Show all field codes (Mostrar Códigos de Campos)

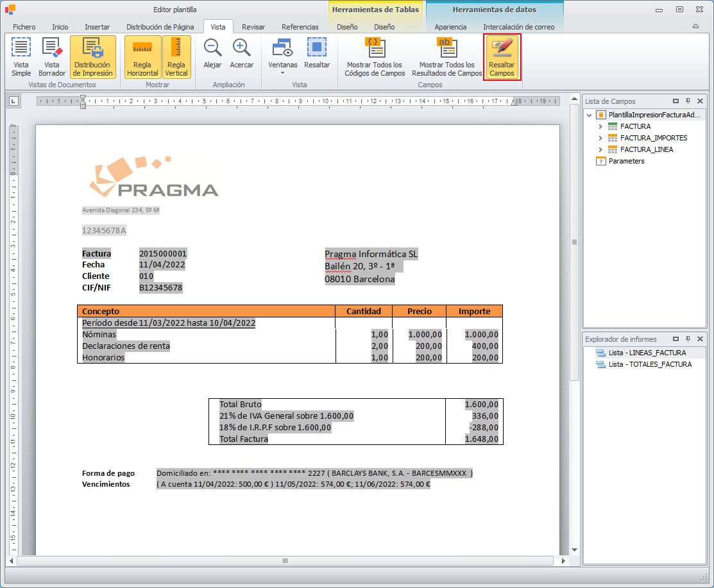click(x=375, y=57)
